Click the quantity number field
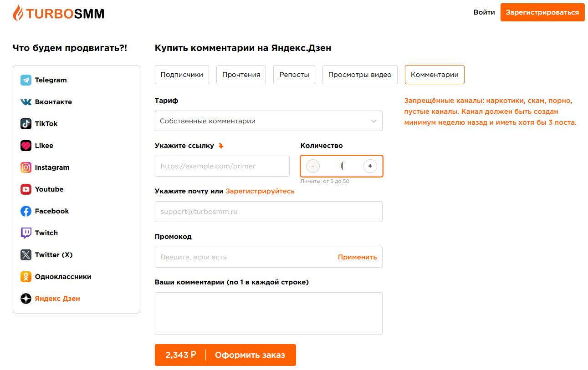The height and width of the screenshot is (370, 588). point(342,166)
